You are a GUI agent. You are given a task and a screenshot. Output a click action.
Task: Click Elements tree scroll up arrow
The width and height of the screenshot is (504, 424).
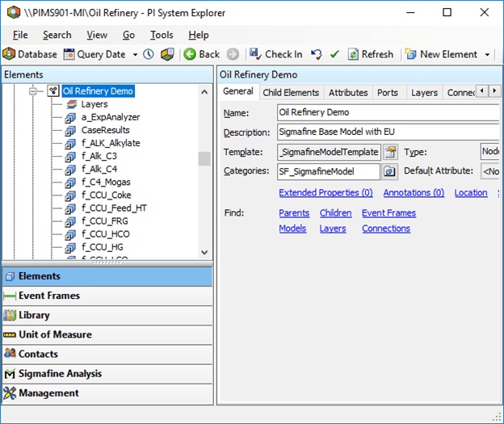(204, 92)
